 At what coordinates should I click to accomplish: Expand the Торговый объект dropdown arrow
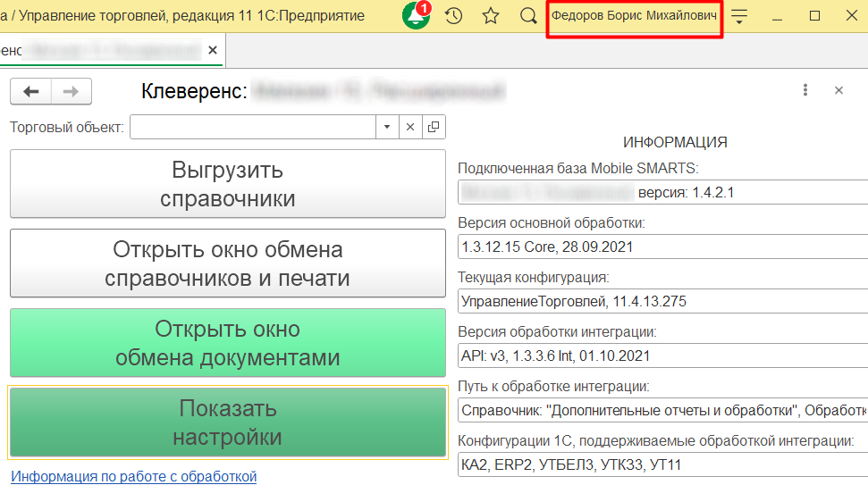click(387, 127)
